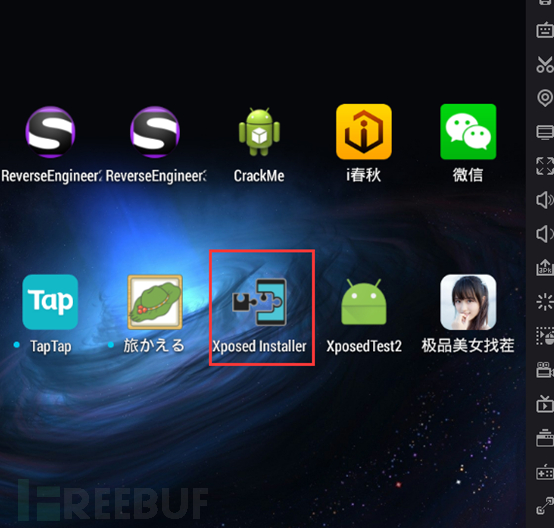Image resolution: width=554 pixels, height=528 pixels.
Task: Open the keyboard control sidebar icon
Action: pyautogui.click(x=545, y=30)
